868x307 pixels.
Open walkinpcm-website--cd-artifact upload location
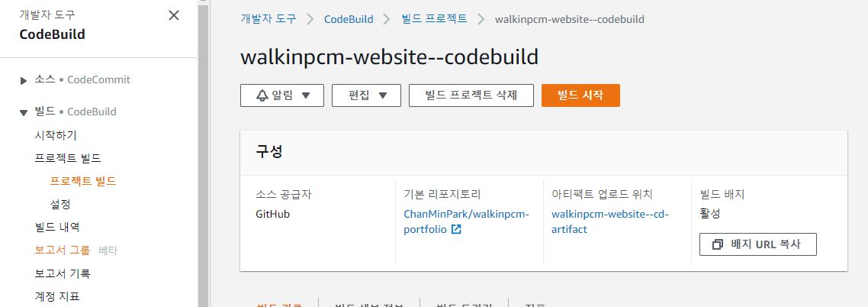[x=610, y=221]
